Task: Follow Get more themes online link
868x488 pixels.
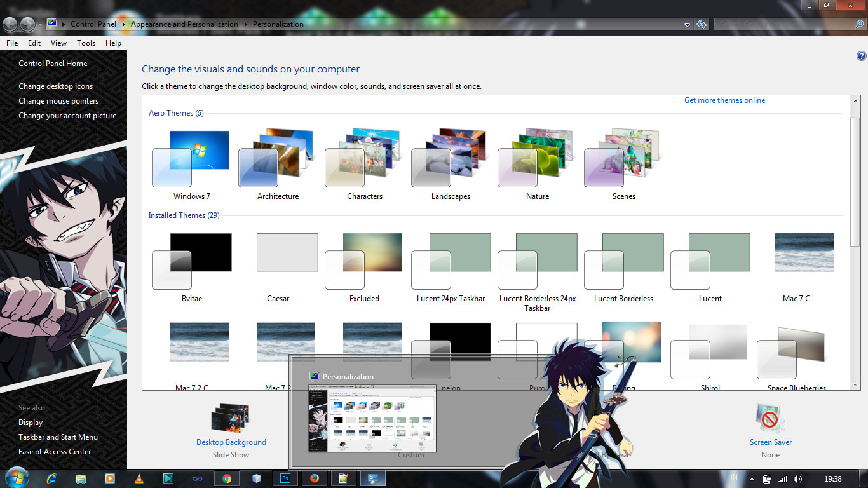Action: 724,100
